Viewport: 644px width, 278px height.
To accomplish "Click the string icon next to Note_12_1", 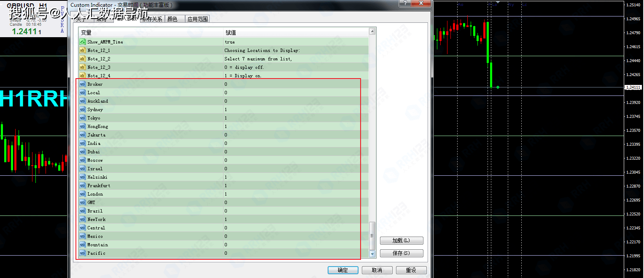I will [83, 50].
